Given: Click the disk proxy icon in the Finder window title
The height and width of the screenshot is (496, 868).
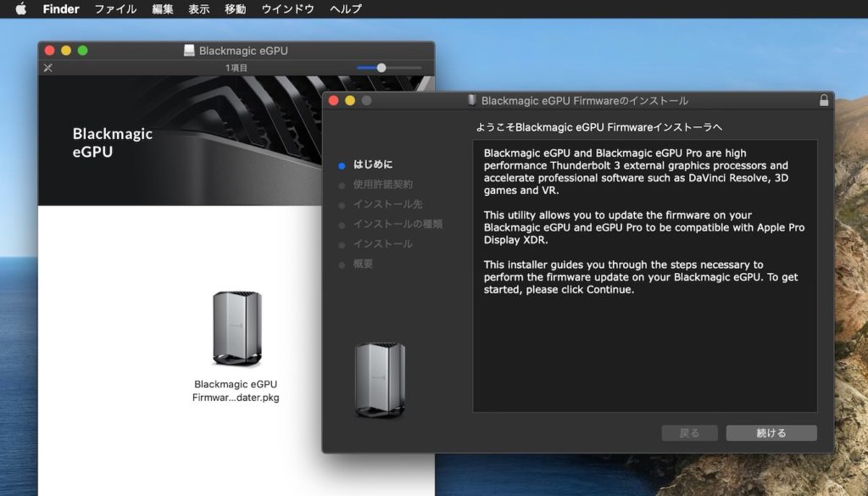Looking at the screenshot, I should coord(188,50).
